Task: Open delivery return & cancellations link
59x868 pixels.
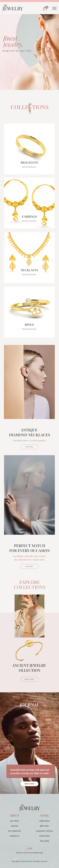Action: point(29,852)
